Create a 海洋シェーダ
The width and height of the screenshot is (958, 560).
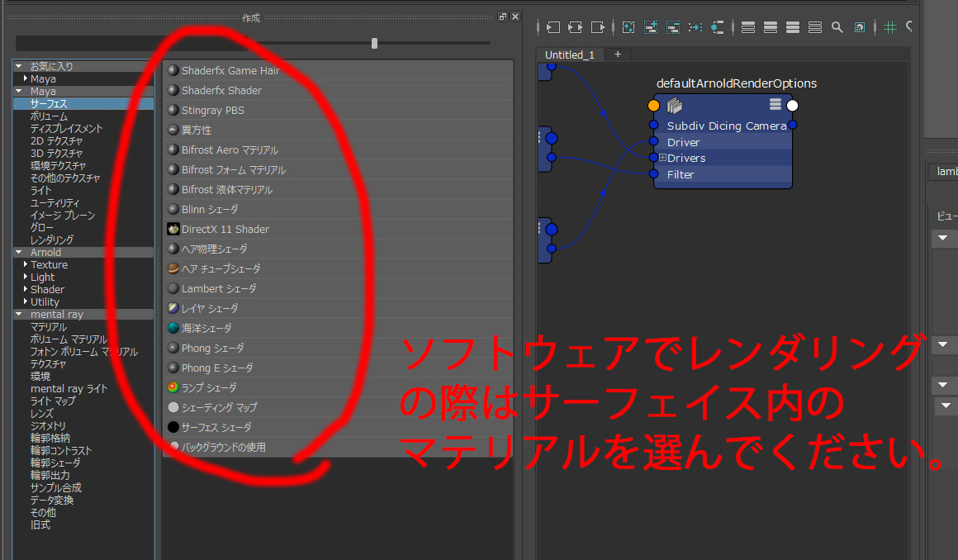(338, 328)
